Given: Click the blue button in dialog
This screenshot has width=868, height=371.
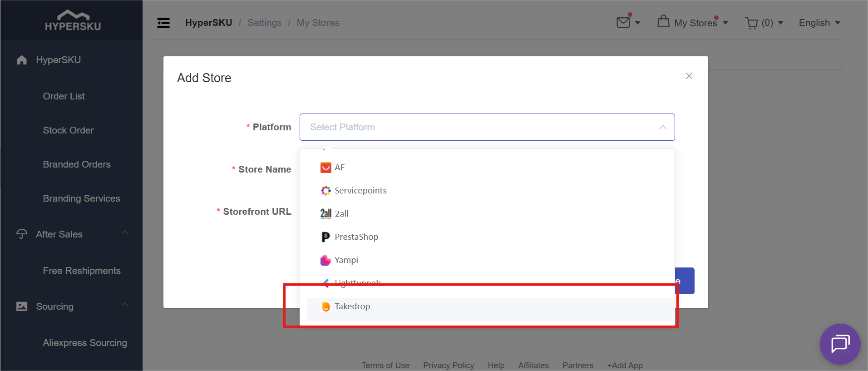Looking at the screenshot, I should (x=685, y=281).
